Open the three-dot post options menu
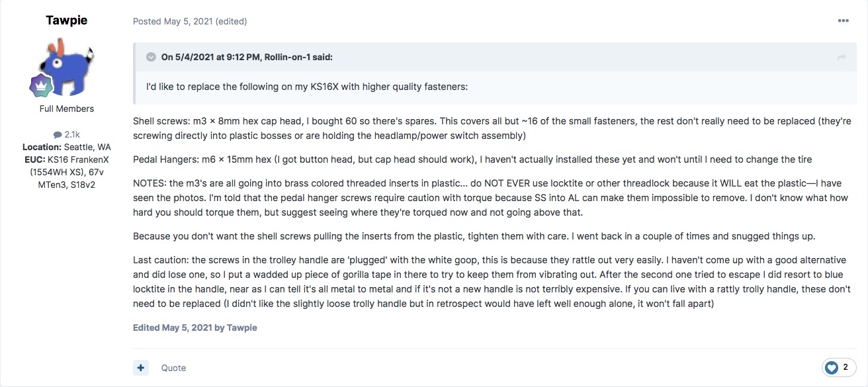This screenshot has height=387, width=868. pos(843,21)
